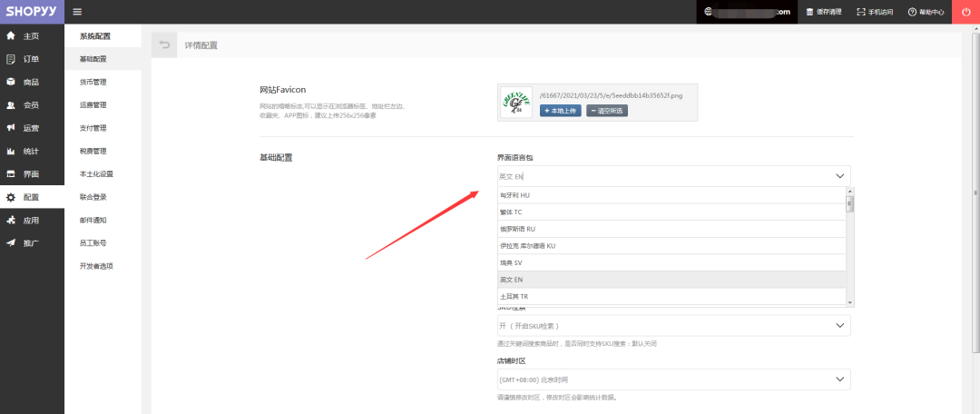Click 帮助中心 text in the top bar
The image size is (980, 414).
click(x=931, y=12)
